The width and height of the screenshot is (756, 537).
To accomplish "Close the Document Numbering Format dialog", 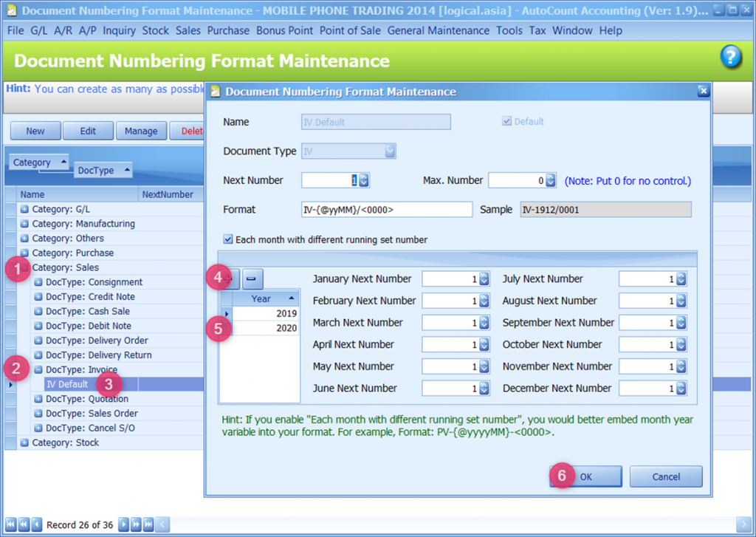I will tap(703, 91).
